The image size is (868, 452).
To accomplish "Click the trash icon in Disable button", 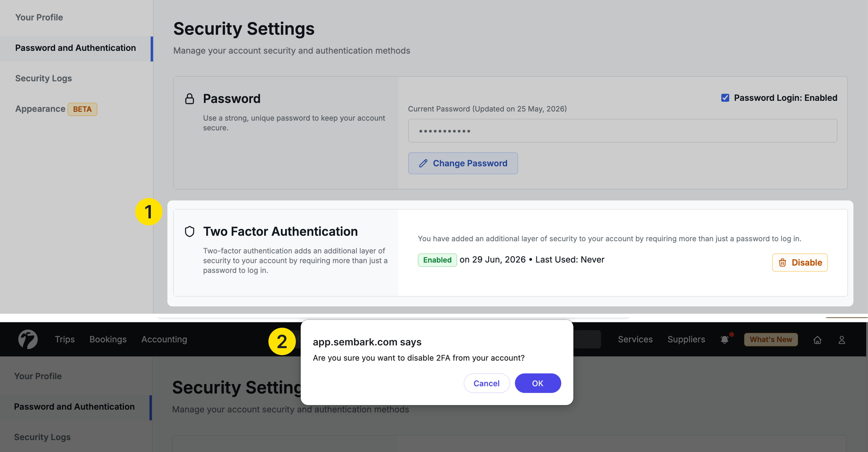I will coord(782,262).
